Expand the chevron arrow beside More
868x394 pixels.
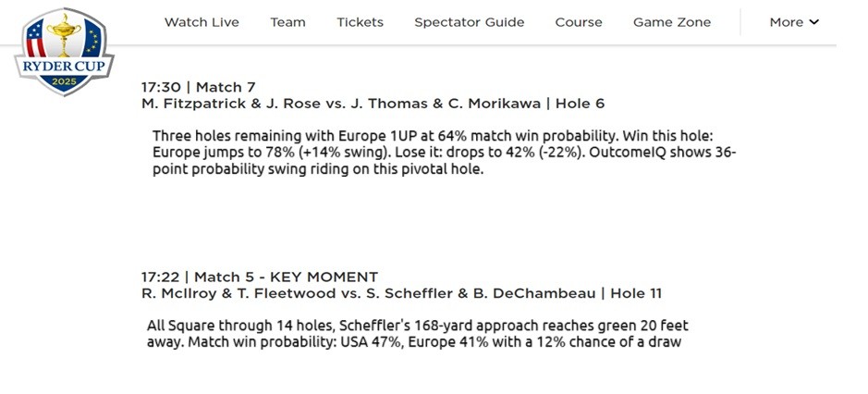814,22
